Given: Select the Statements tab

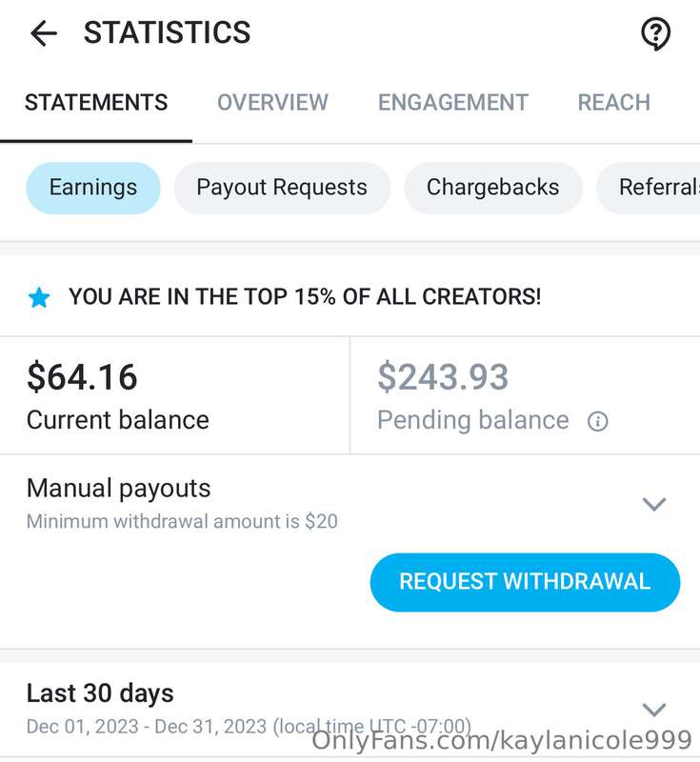Looking at the screenshot, I should (x=96, y=103).
